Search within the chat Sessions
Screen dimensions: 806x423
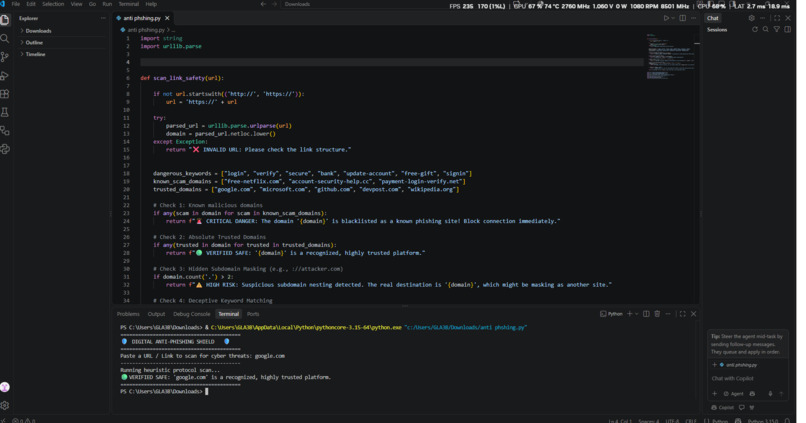pos(765,30)
